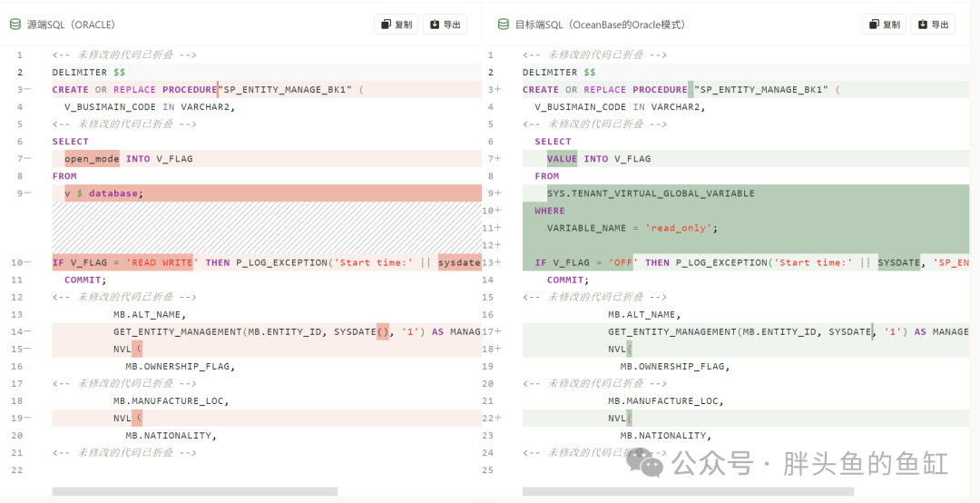Expand folded code at source line 1
The width and height of the screenshot is (980, 503).
(x=124, y=55)
